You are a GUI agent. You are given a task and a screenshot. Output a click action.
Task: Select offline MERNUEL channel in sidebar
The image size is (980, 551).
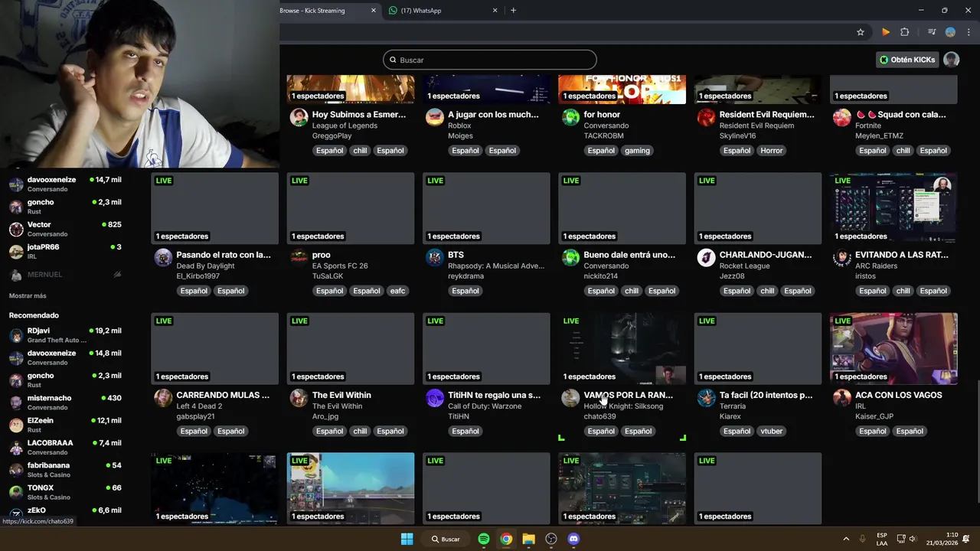coord(65,274)
